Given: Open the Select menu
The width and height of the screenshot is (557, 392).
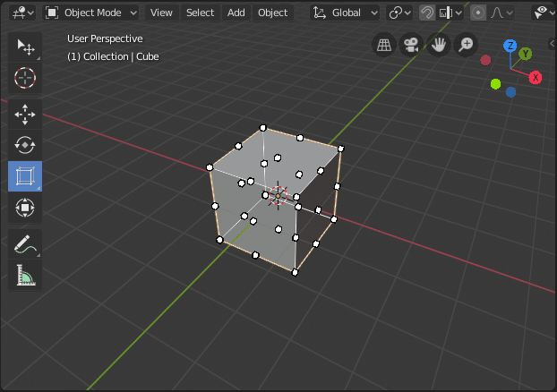Looking at the screenshot, I should [200, 13].
